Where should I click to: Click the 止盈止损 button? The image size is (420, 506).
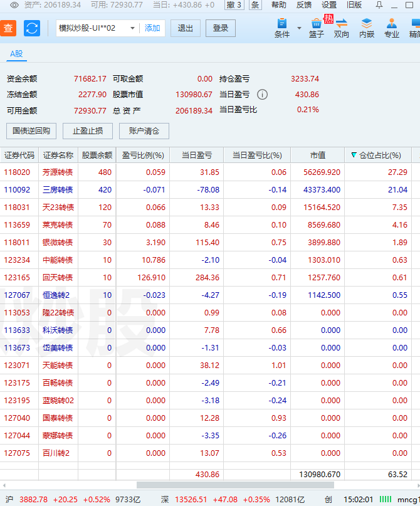tap(88, 131)
